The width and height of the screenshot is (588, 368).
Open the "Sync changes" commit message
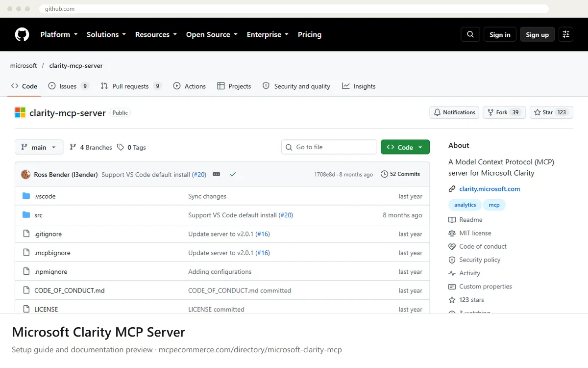point(207,196)
